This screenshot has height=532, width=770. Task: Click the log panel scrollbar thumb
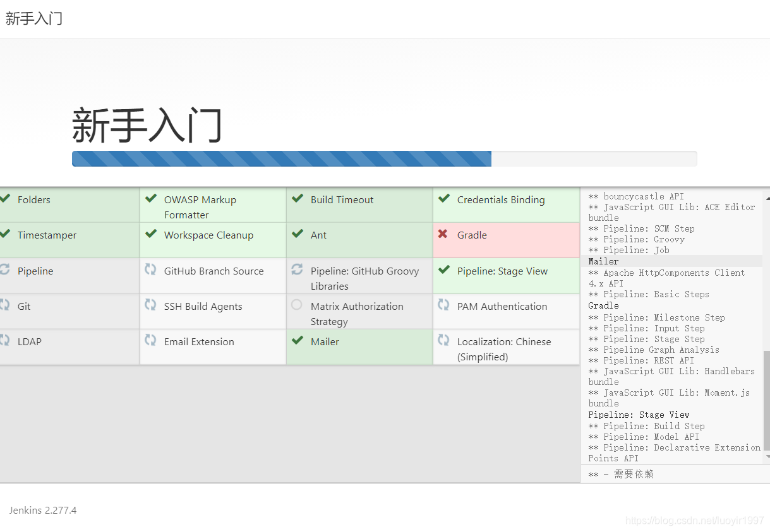[x=767, y=401]
